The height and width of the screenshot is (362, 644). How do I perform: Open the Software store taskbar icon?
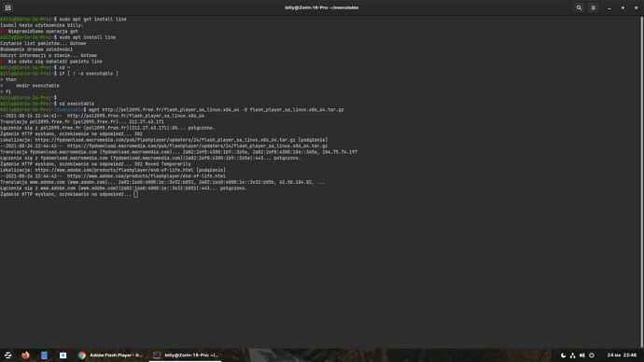click(x=63, y=355)
